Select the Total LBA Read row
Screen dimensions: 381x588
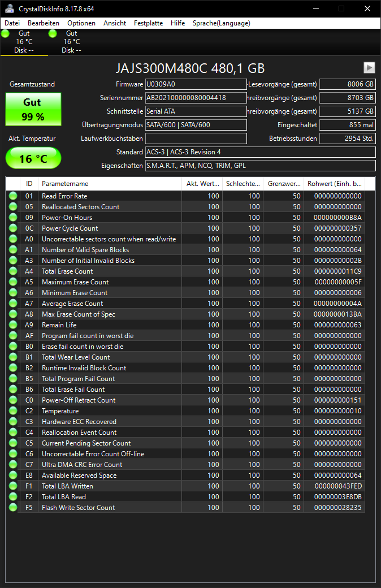tap(185, 497)
